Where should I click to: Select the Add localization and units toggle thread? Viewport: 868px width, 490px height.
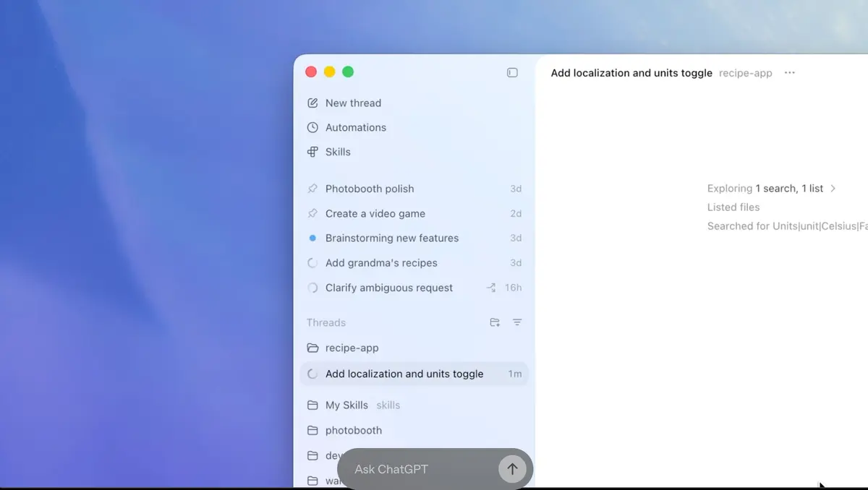[x=404, y=374]
